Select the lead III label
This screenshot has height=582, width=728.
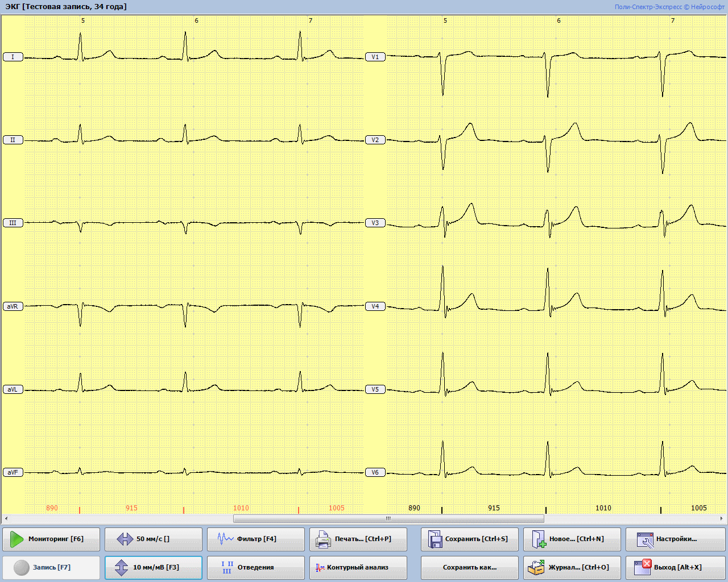point(13,223)
